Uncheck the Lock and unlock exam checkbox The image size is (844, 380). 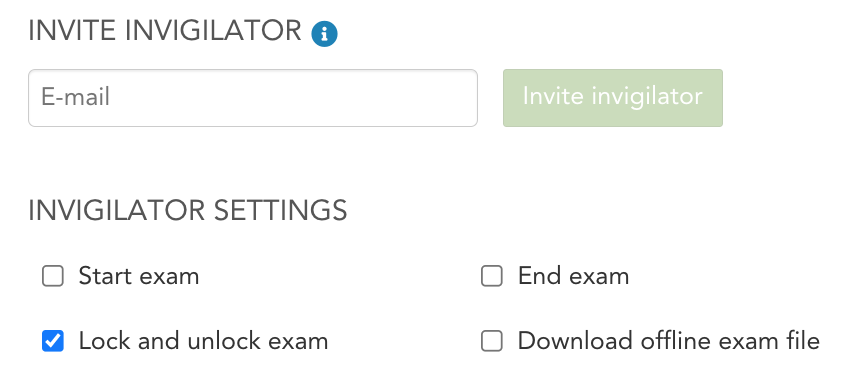pos(53,341)
